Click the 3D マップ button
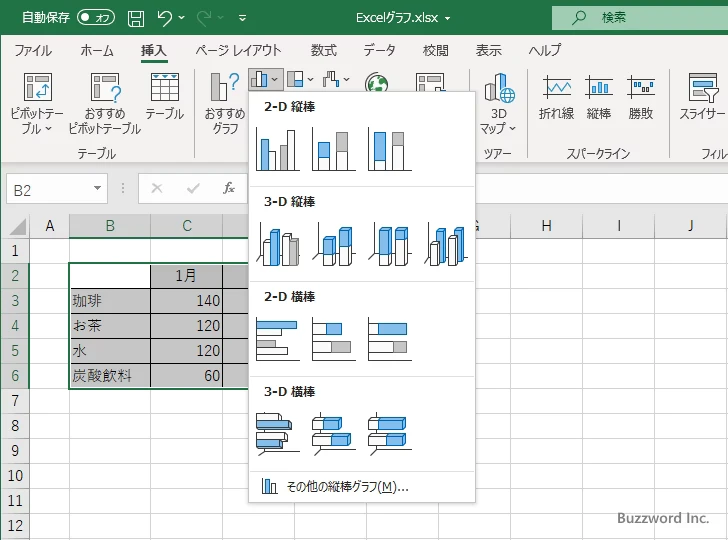728x540 pixels. tap(498, 103)
